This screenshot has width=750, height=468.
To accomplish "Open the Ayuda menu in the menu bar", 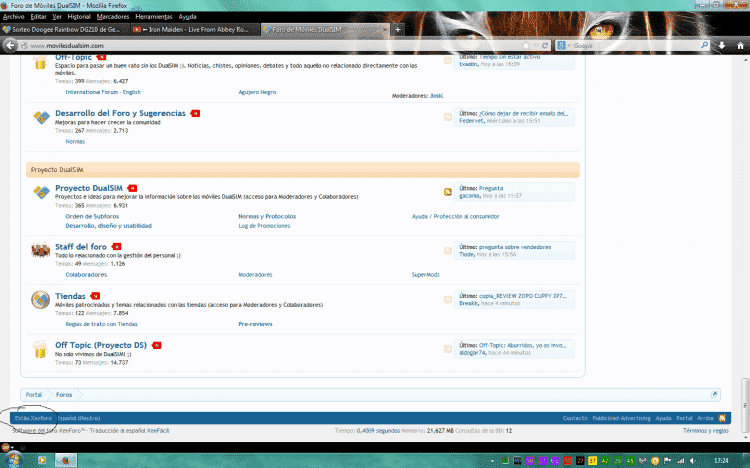I will [x=188, y=17].
